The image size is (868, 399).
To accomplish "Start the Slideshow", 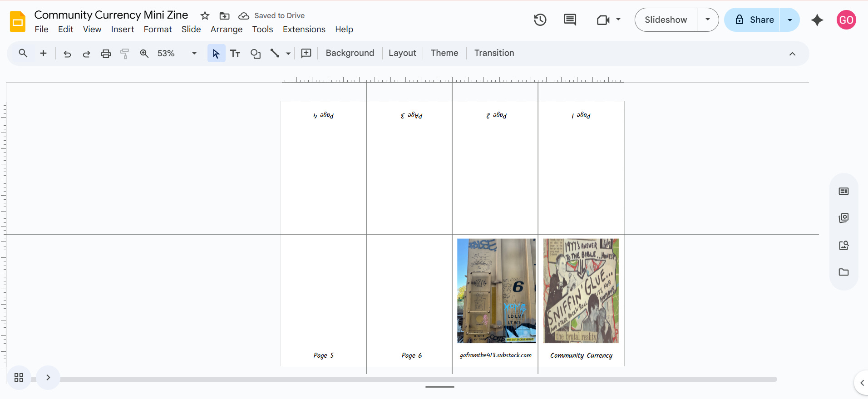I will (x=666, y=20).
